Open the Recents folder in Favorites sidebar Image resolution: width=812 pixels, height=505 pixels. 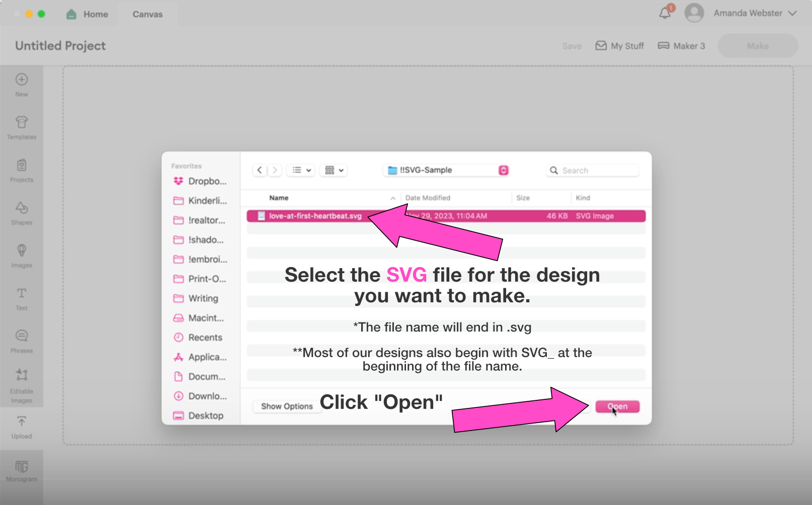pyautogui.click(x=205, y=338)
